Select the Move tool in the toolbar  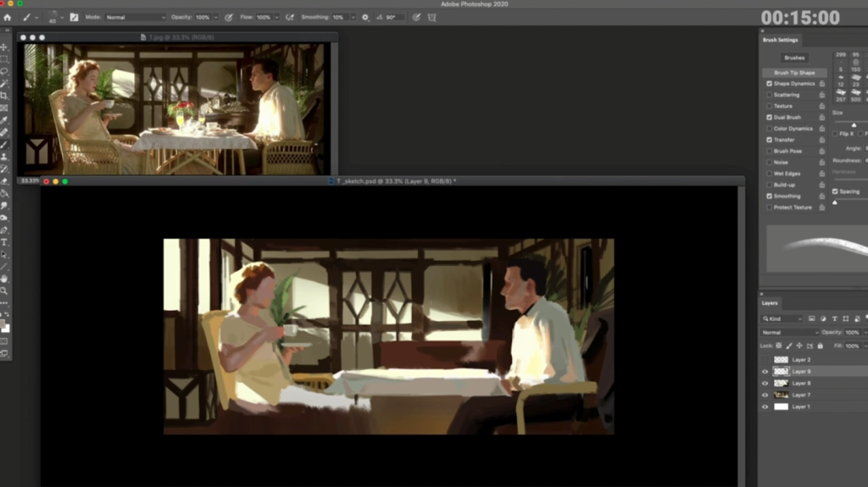click(x=4, y=47)
